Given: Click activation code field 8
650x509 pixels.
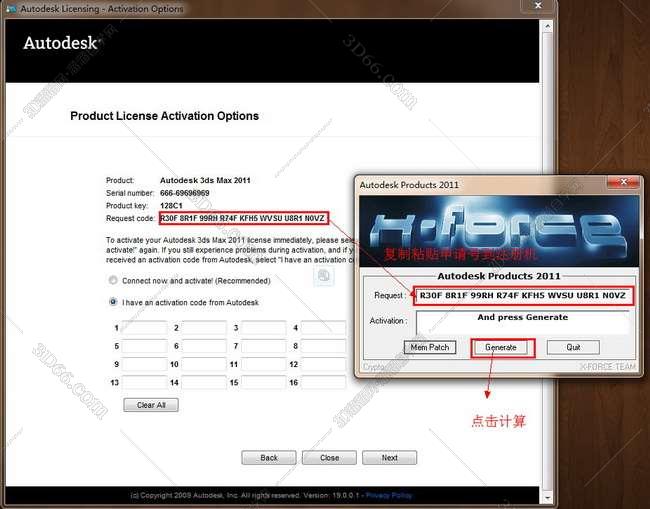Looking at the screenshot, I should [323, 346].
